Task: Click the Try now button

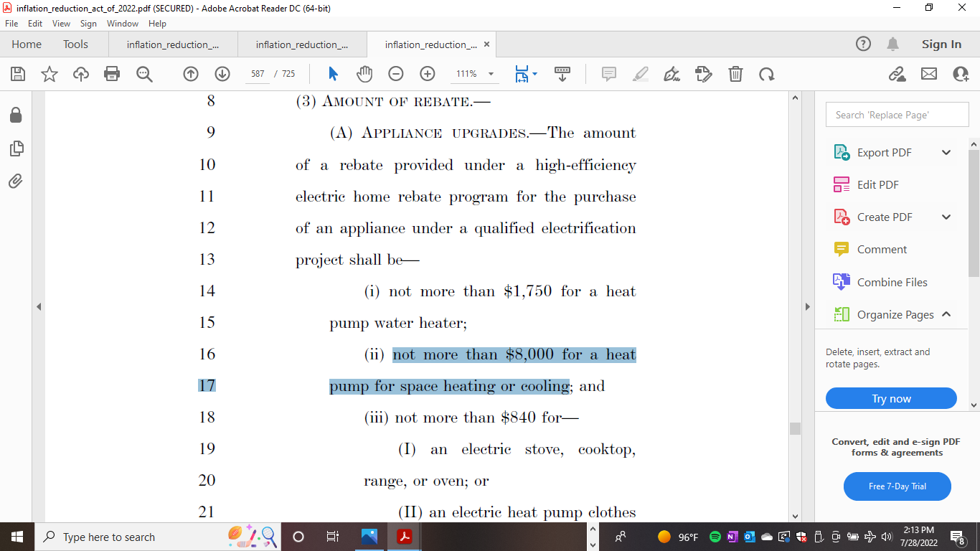Action: pos(891,399)
